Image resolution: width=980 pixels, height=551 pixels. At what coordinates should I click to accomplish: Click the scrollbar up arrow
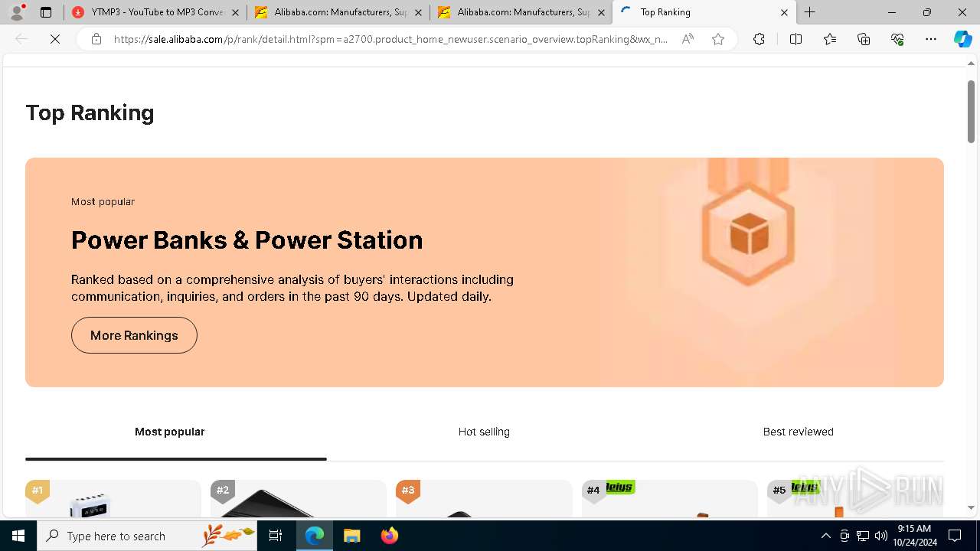click(x=972, y=64)
